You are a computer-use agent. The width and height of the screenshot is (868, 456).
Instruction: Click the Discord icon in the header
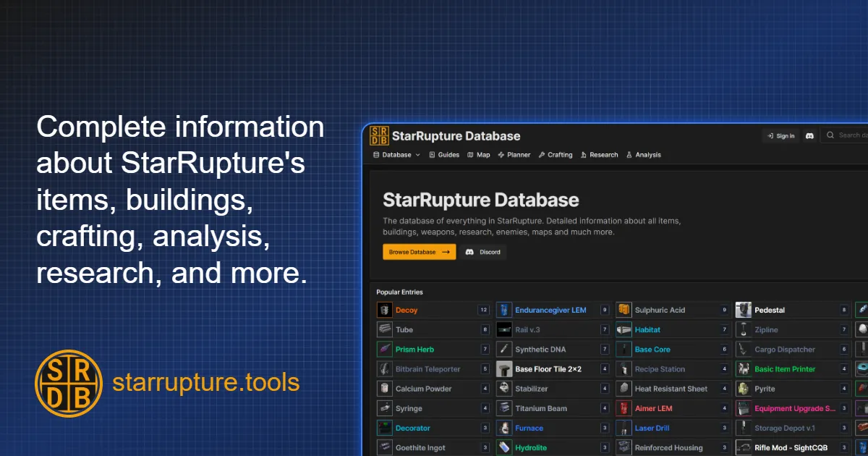click(809, 135)
